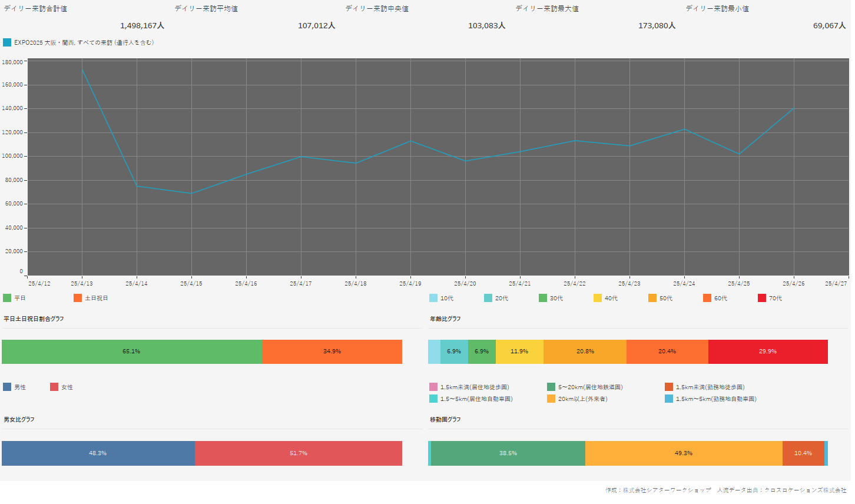Click the 49.3% movement bar segment
Image resolution: width=855 pixels, height=504 pixels.
click(684, 453)
